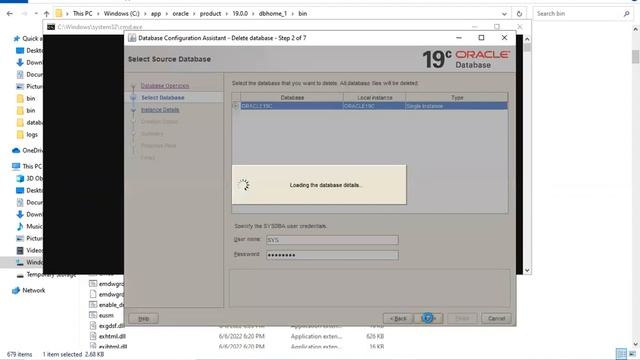The image size is (640, 360).
Task: Select This PC in the navigation pane
Action: (28, 166)
